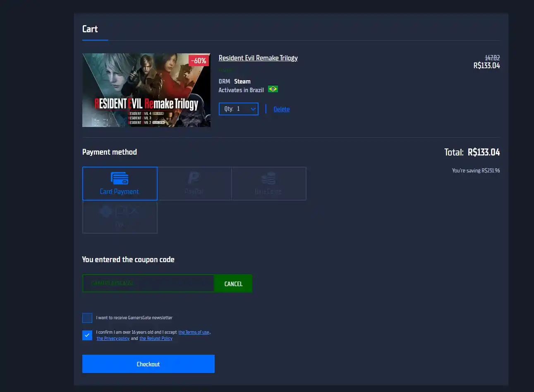
Task: Open the Qty dropdown
Action: [x=239, y=109]
